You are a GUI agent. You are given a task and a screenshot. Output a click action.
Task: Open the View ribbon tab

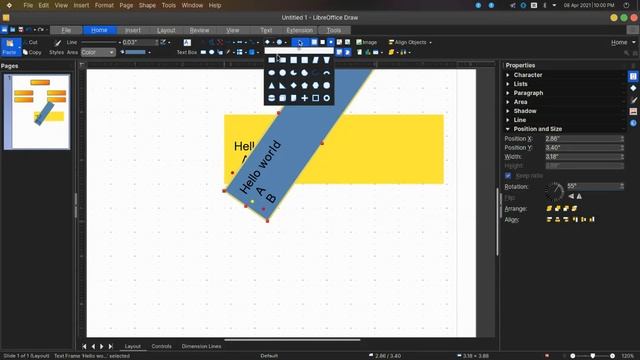click(233, 30)
